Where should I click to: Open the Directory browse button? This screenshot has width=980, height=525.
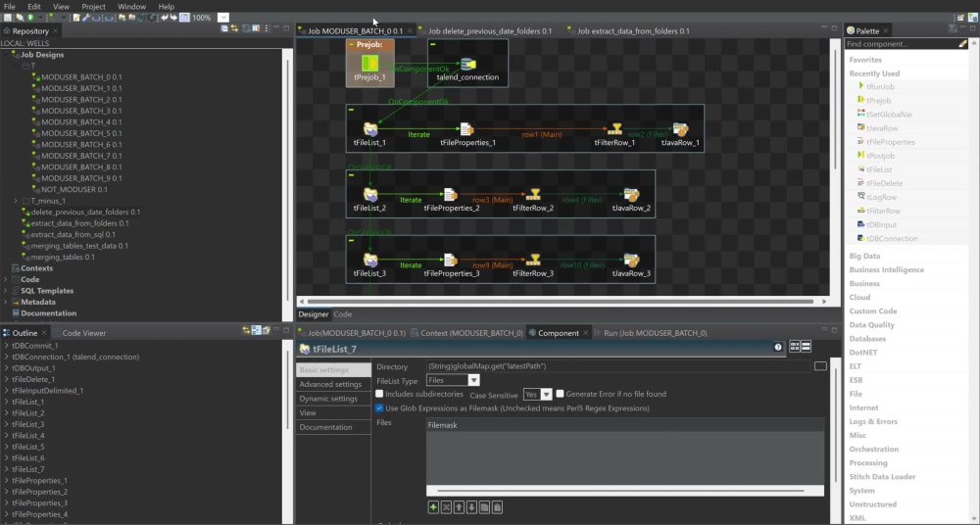(820, 366)
